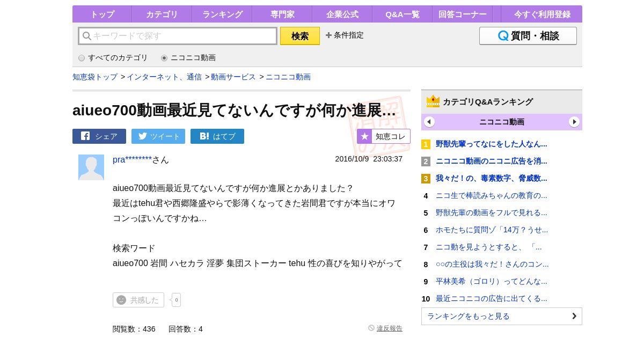This screenshot has width=644, height=338.
Task: Open ranking 6 ホモたちに質問 link
Action: [x=492, y=230]
